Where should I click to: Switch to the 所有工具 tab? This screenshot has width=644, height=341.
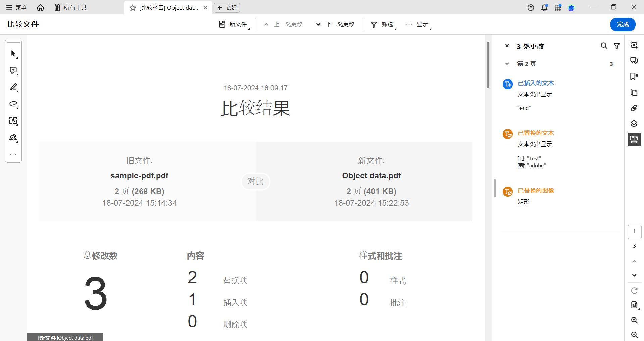pyautogui.click(x=71, y=7)
